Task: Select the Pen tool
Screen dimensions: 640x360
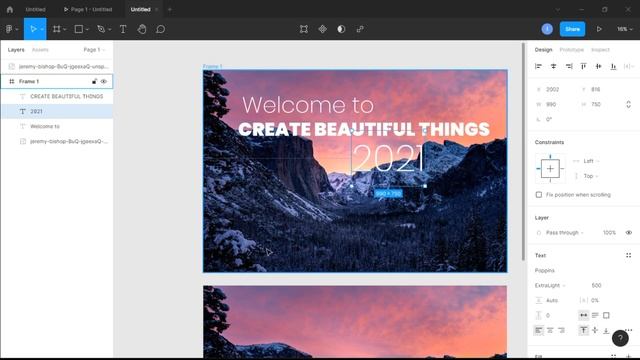Action: coord(101,29)
